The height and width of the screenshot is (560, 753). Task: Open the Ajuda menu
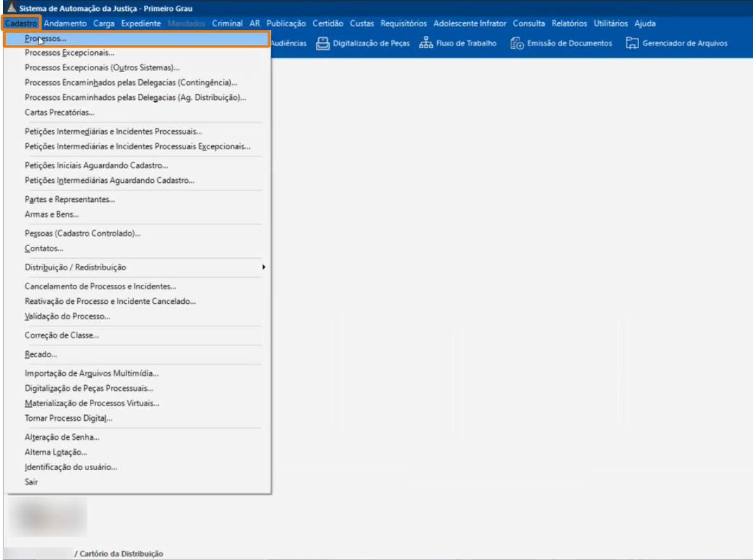[644, 23]
